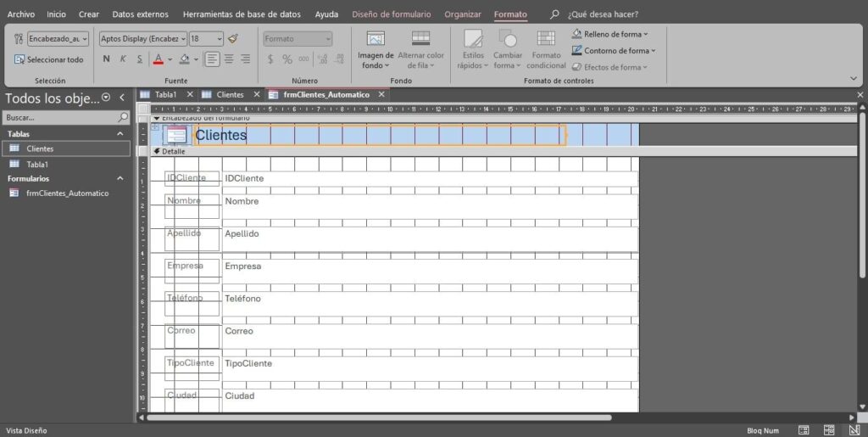Collapse the Formularios group
This screenshot has height=437, width=868.
click(120, 178)
